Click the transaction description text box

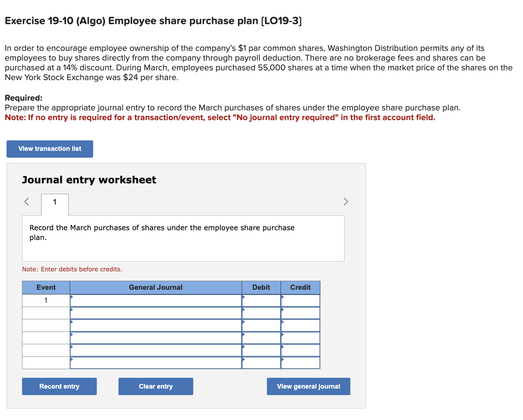[x=183, y=238]
